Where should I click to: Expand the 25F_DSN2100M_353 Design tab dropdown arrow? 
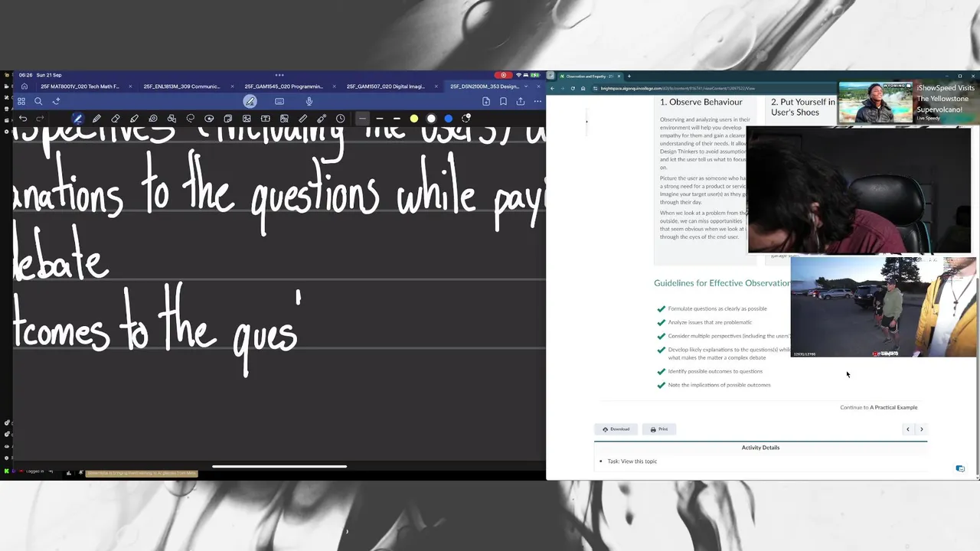click(526, 86)
